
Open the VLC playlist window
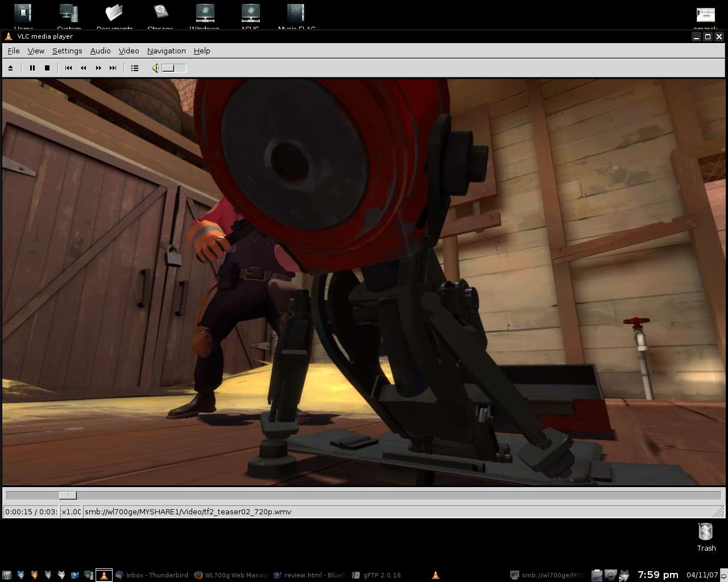click(135, 68)
